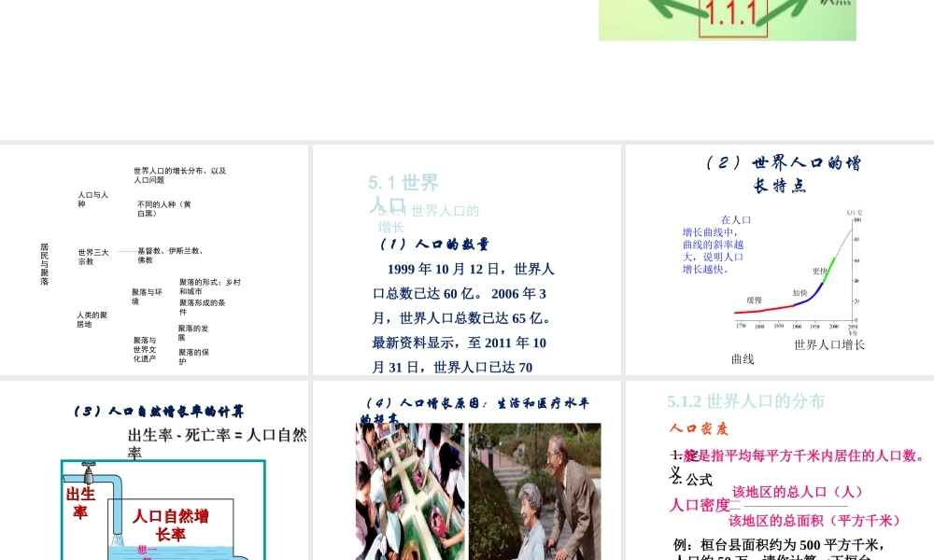Select the node 聚落的保护
Viewport: 934px width, 560px height.
pos(194,357)
